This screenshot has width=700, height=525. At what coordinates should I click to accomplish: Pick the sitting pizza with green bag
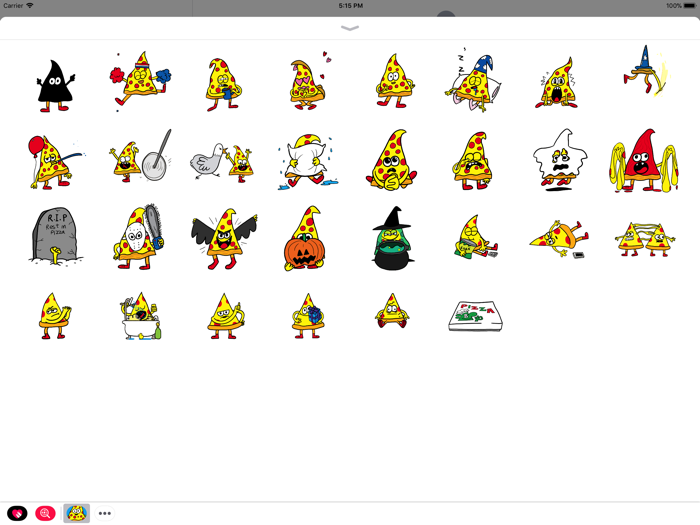(x=475, y=237)
